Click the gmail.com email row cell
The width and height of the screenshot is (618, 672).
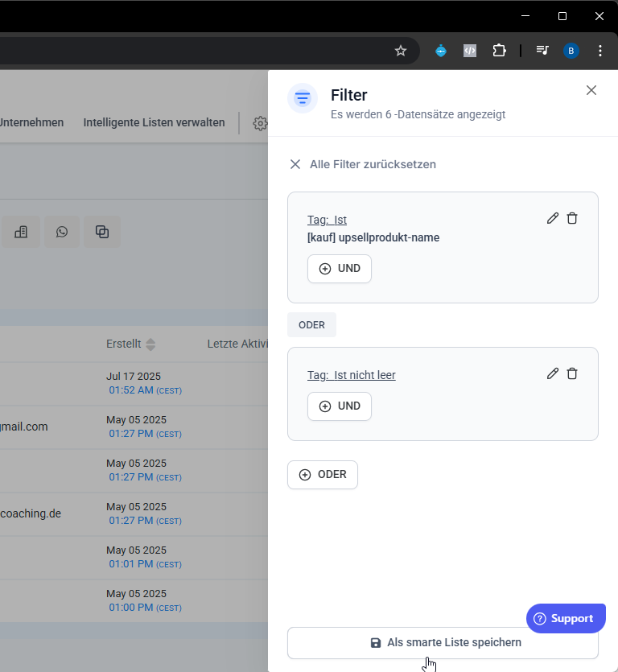pos(24,427)
